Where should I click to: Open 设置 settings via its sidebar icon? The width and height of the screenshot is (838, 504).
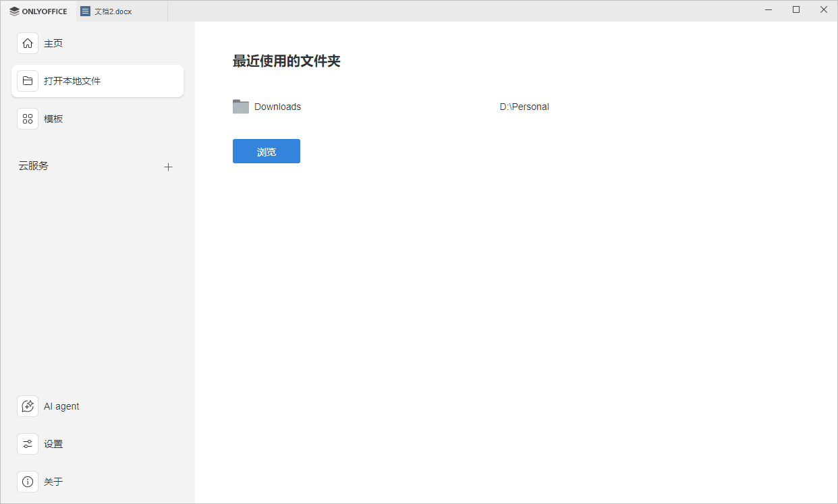[27, 443]
